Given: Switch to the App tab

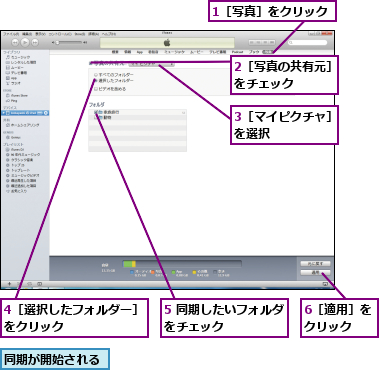Looking at the screenshot, I should [x=140, y=52].
